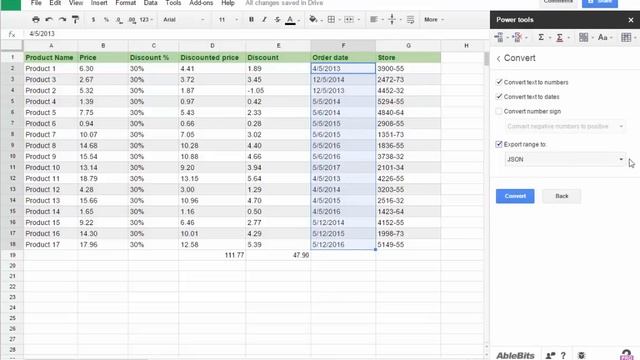Apply bold formatting

[x=251, y=20]
